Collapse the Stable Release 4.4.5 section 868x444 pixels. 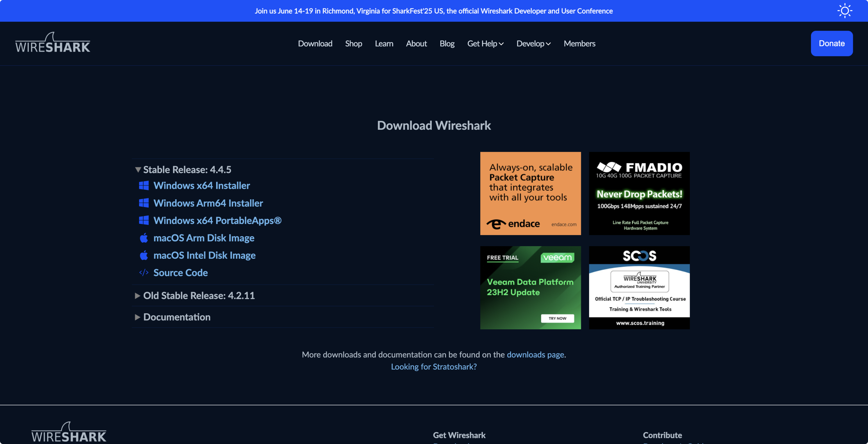coord(138,170)
